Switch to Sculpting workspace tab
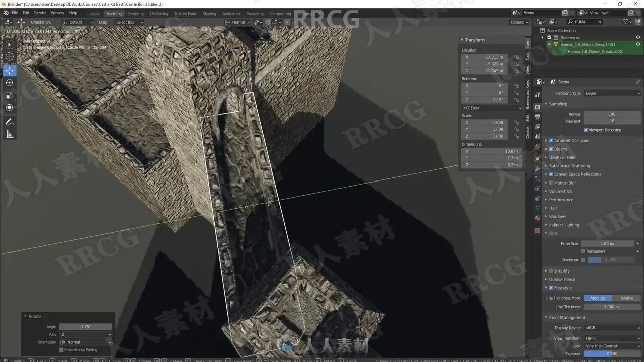Viewport: 644px width, 362px height. pyautogui.click(x=136, y=14)
